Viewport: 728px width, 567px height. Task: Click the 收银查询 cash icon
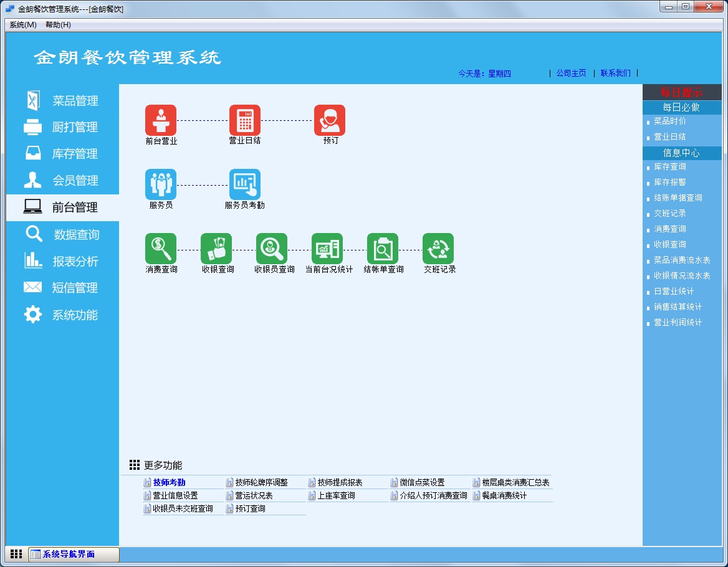(x=216, y=248)
